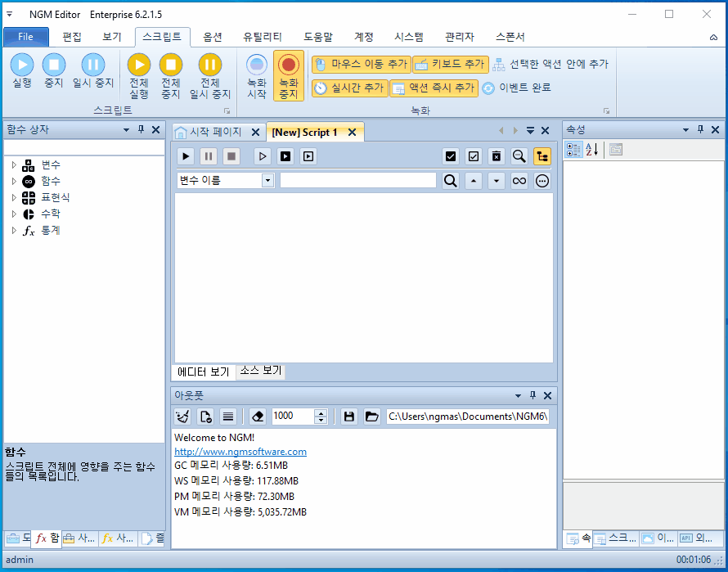
Task: Click the search next down arrow
Action: coord(497,181)
